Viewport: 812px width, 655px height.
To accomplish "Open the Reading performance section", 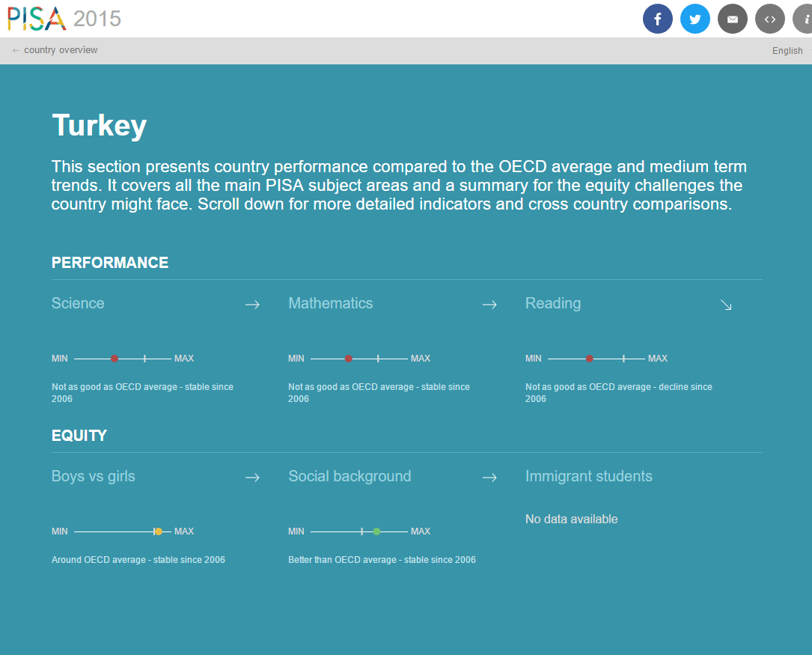I will [x=552, y=303].
